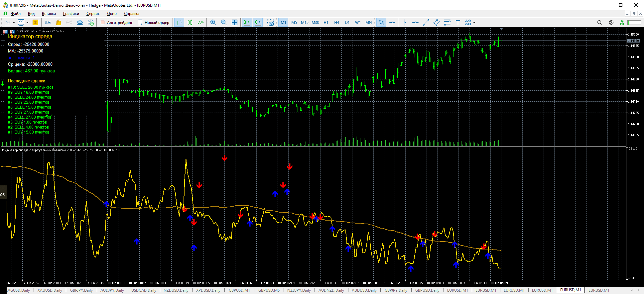Select the equidistant channel tool
Screen dimensions: 644x294
437,23
